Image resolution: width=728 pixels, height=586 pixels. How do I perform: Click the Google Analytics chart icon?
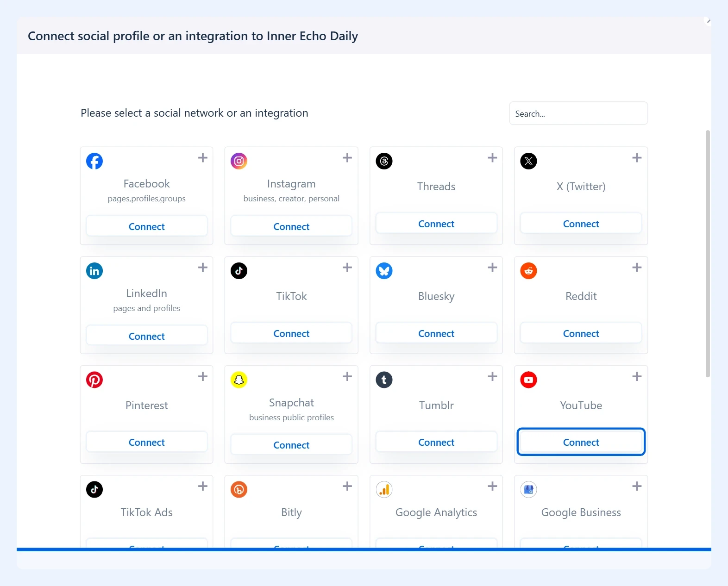[384, 490]
